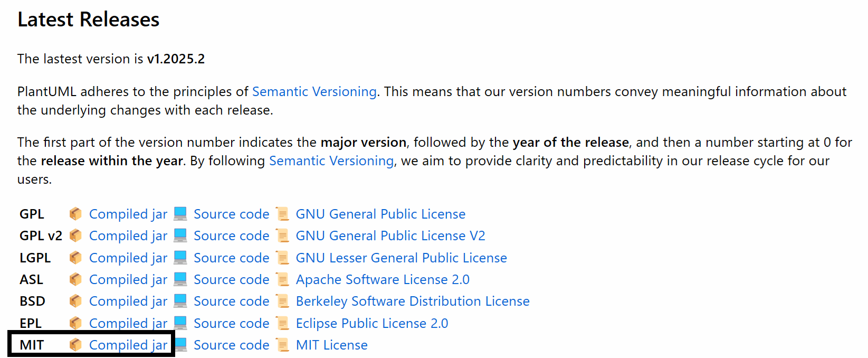Click the BSD row label

tap(33, 301)
